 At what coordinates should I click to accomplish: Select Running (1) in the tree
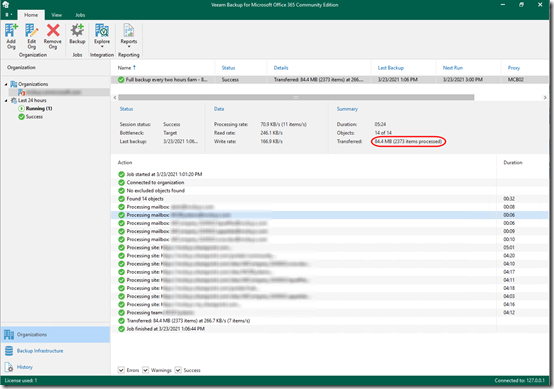39,108
